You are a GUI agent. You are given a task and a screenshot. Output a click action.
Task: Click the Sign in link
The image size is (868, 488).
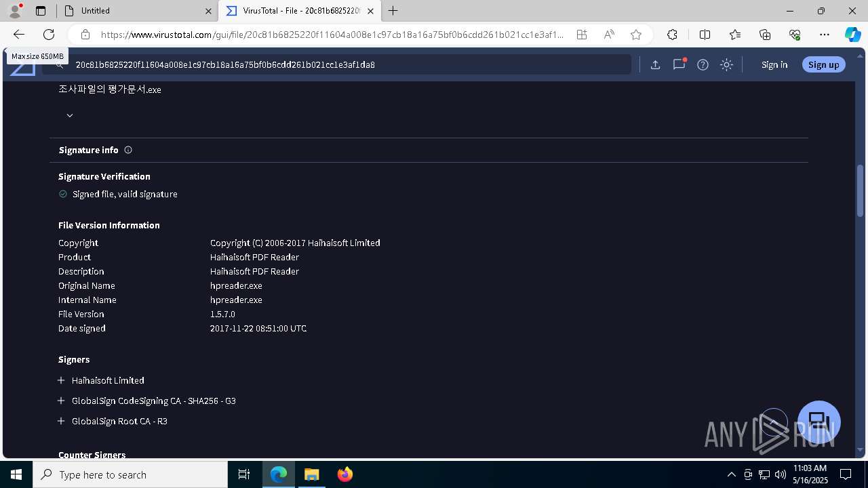pyautogui.click(x=774, y=64)
